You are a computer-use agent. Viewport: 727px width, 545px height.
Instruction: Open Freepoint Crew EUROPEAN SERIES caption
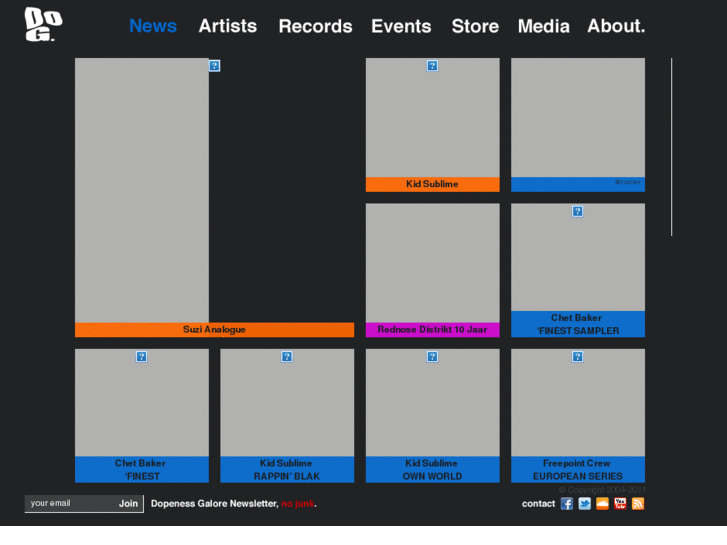coord(578,469)
